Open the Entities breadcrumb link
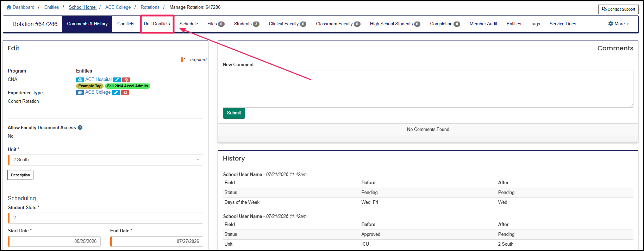 [x=51, y=7]
